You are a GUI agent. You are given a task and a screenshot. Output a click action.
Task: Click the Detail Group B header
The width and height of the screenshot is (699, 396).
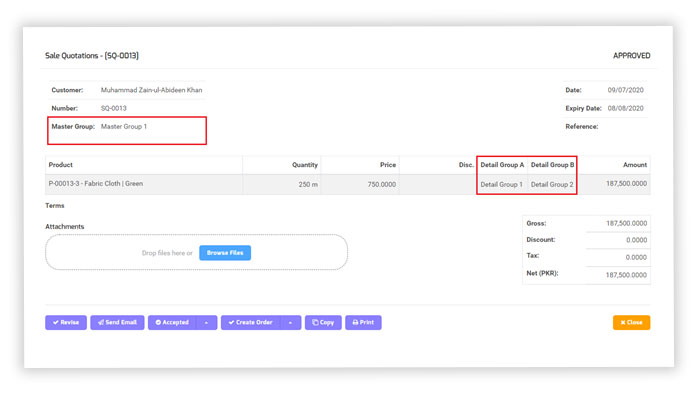click(x=552, y=165)
